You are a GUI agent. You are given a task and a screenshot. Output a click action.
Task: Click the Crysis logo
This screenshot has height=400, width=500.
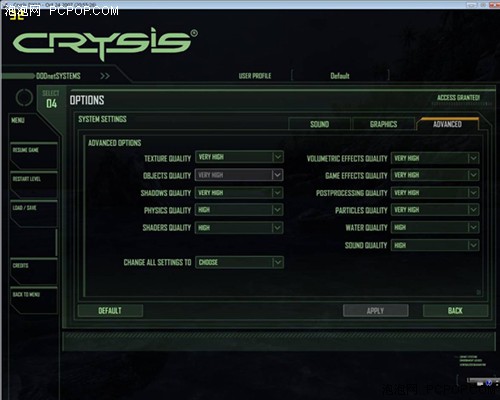pyautogui.click(x=105, y=43)
